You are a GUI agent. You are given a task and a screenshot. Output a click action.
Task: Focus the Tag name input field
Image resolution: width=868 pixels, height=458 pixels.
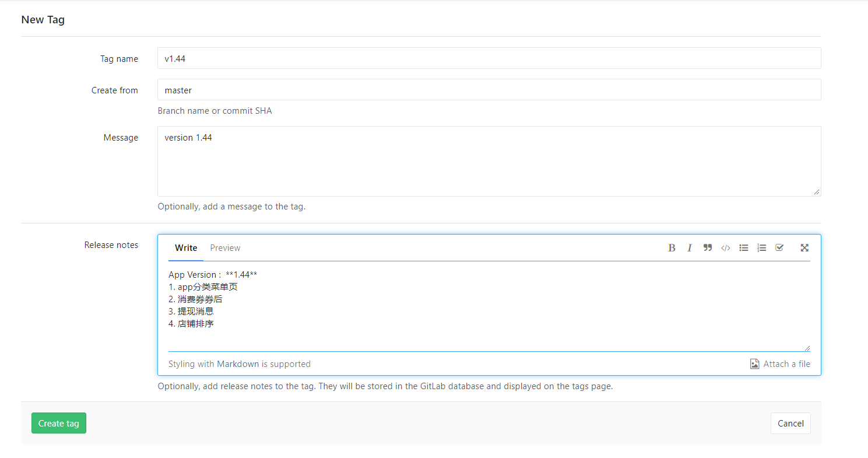[489, 58]
